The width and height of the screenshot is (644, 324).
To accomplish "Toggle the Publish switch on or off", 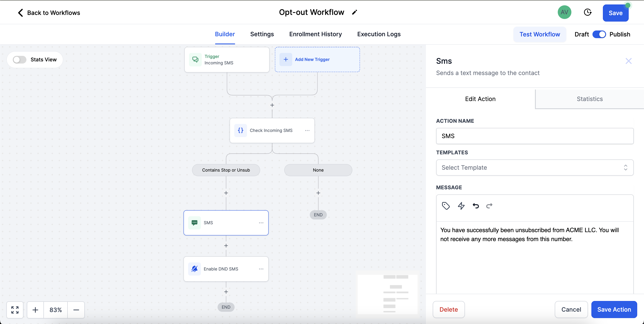I will click(599, 34).
